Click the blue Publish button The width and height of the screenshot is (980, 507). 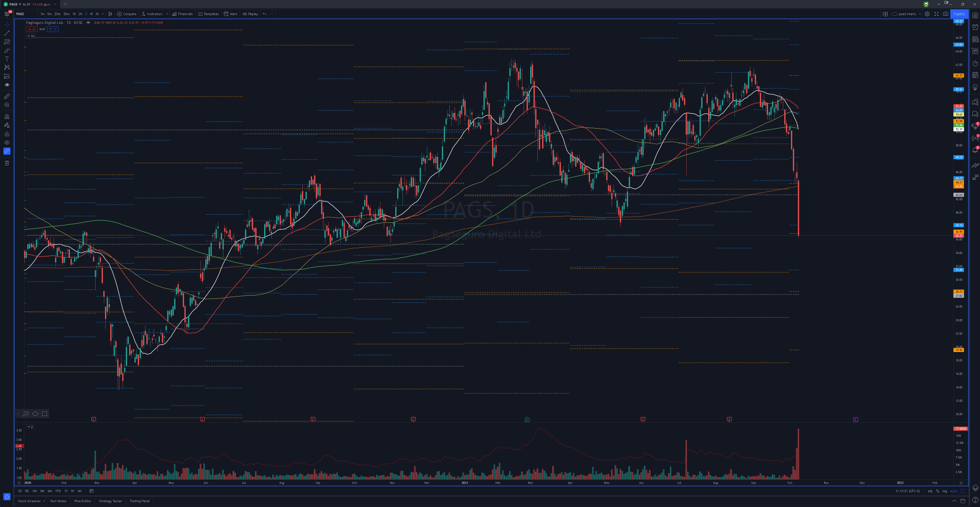point(959,14)
